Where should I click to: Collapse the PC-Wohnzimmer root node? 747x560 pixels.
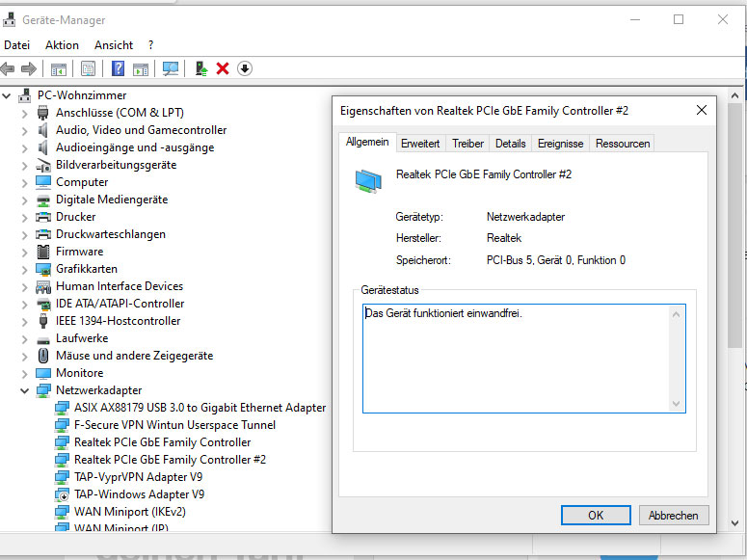click(7, 95)
